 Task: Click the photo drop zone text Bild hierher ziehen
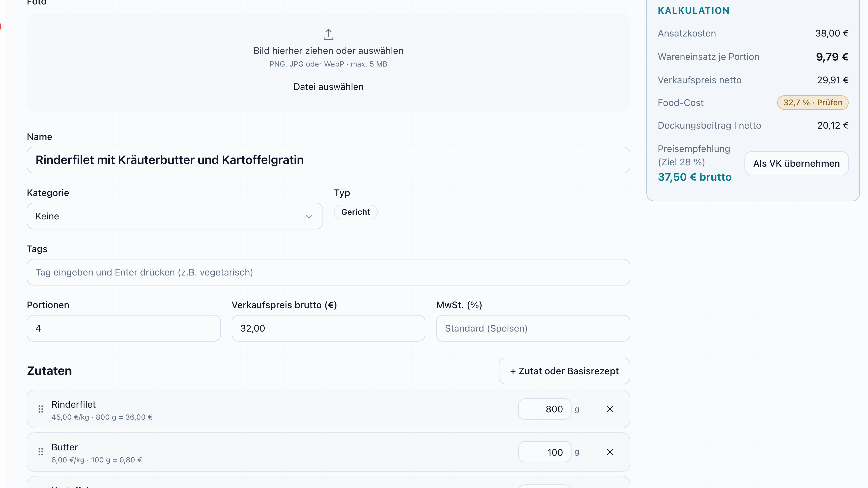(328, 51)
